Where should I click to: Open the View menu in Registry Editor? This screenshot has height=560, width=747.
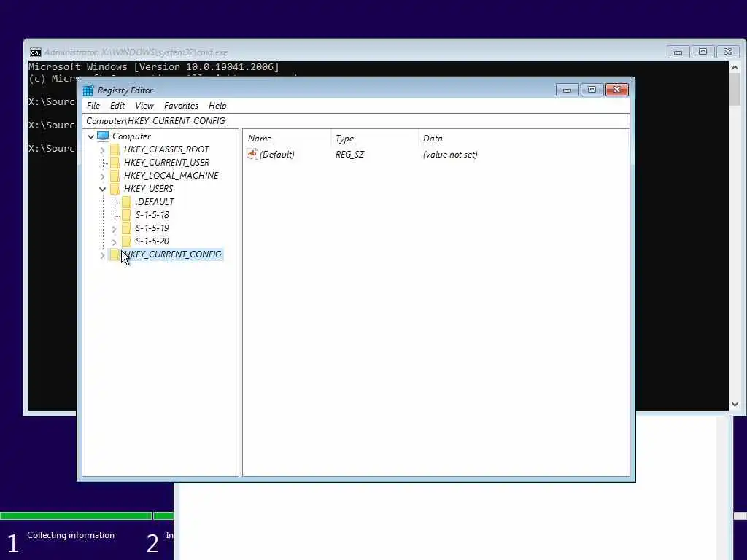pos(144,106)
